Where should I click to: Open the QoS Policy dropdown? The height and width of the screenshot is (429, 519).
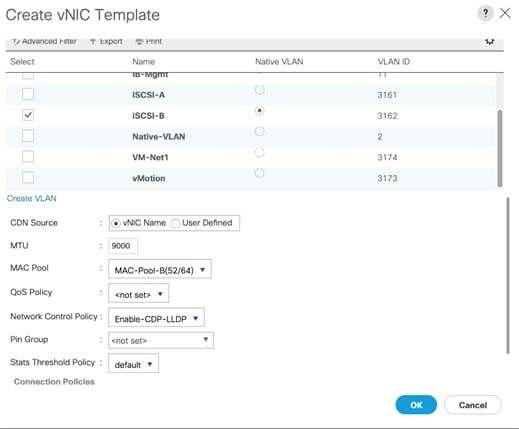pyautogui.click(x=138, y=294)
